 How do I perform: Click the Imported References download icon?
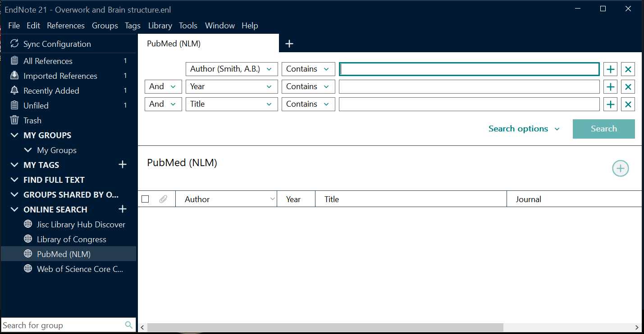click(15, 76)
